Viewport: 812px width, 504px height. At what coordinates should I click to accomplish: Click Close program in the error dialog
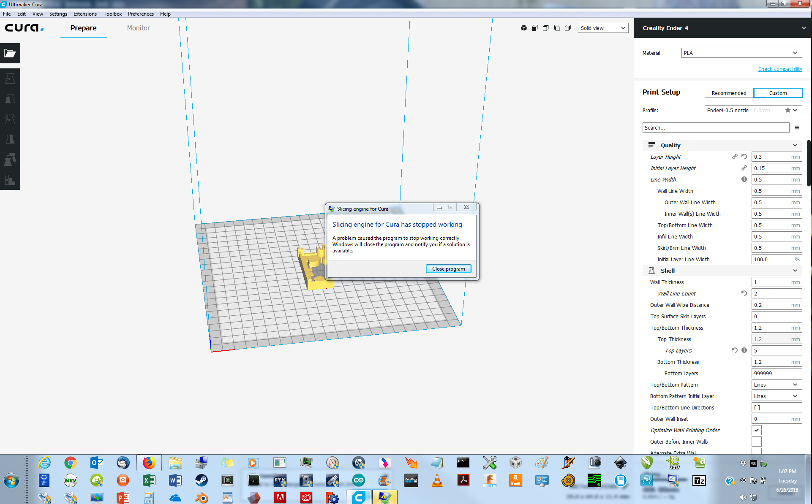tap(448, 269)
